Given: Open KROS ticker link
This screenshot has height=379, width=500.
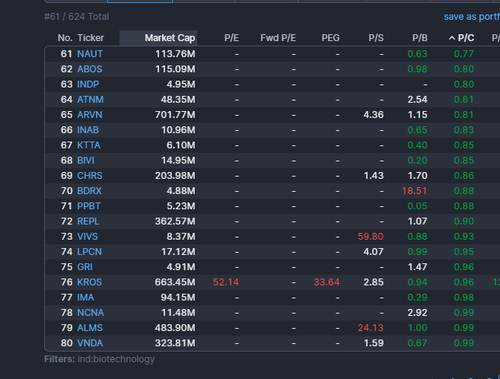Looking at the screenshot, I should (89, 282).
